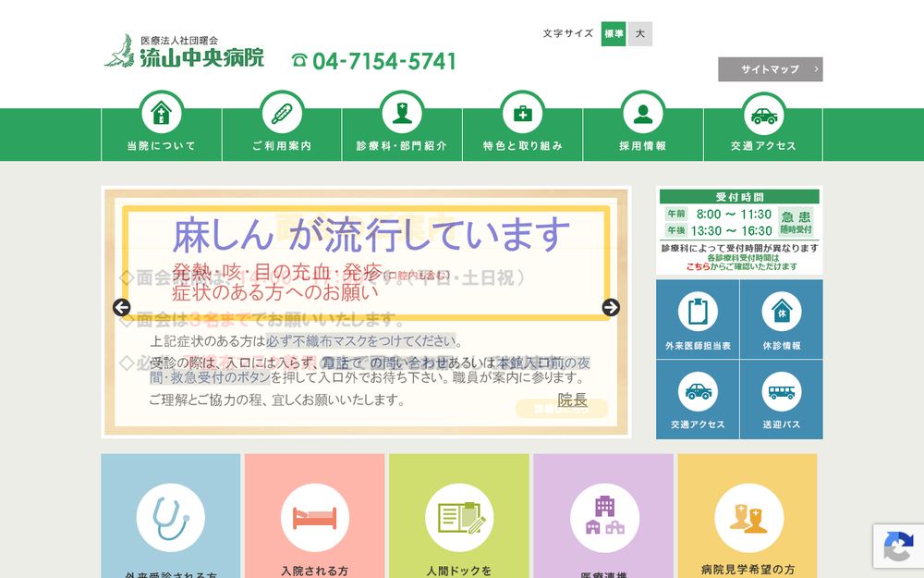Click the morning hours 8:00 ～ 11:30
Viewport: 924px width, 578px height.
pyautogui.click(x=734, y=215)
